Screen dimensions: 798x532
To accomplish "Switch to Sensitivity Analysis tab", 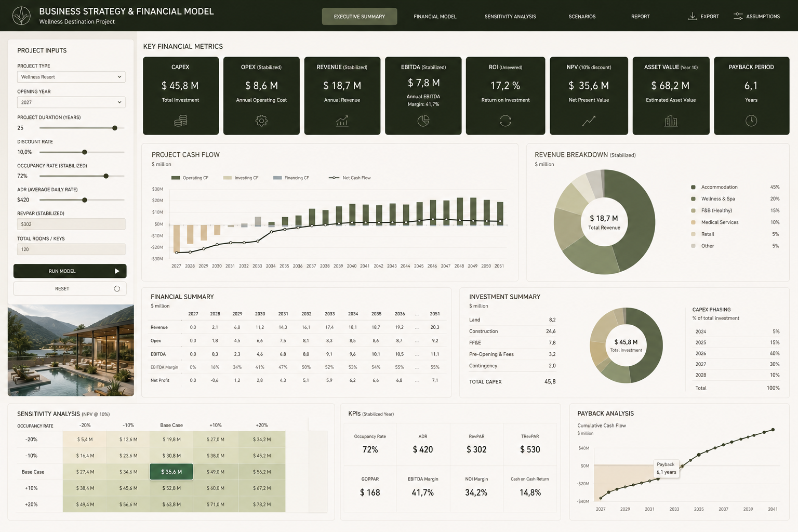I will point(510,17).
